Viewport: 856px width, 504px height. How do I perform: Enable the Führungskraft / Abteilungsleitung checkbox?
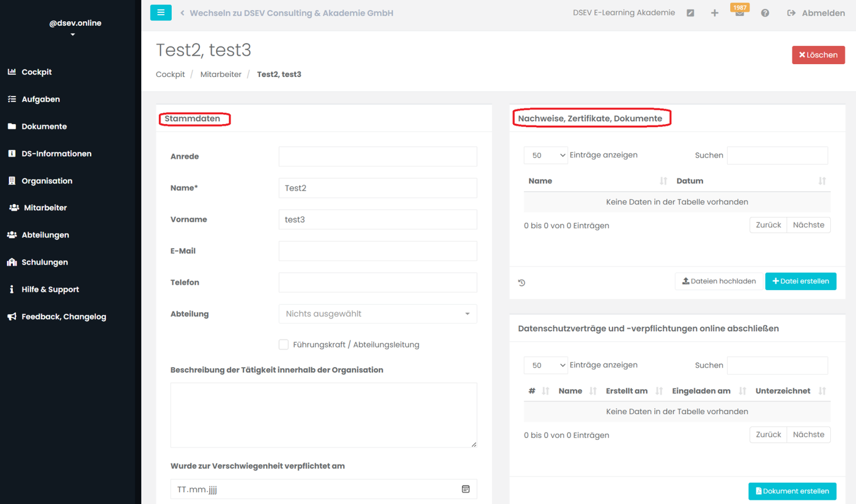pos(284,345)
